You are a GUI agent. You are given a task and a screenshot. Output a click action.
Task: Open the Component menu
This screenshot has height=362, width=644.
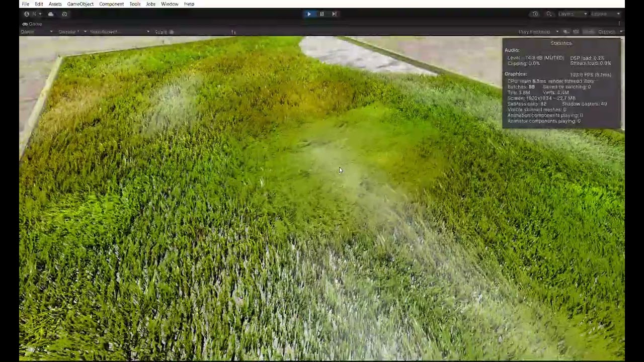click(111, 4)
